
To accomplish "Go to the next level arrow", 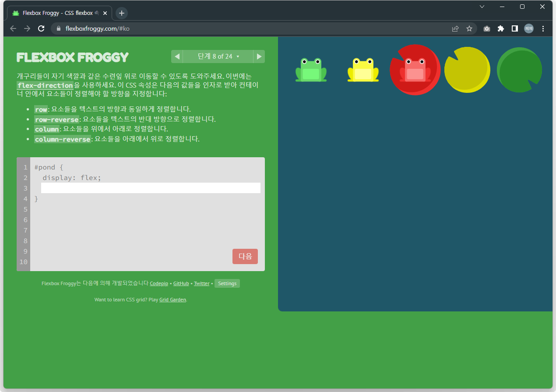I will pyautogui.click(x=259, y=57).
